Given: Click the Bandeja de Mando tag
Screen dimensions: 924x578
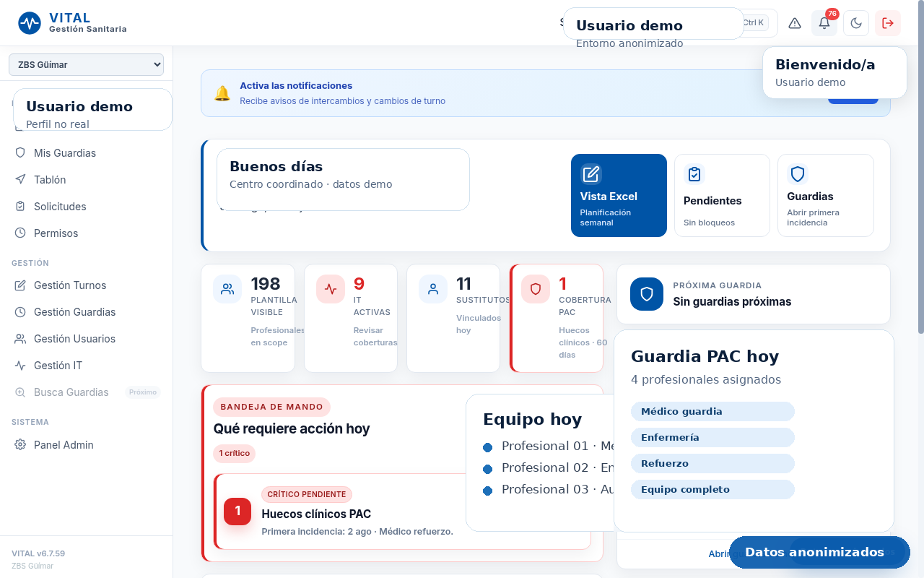Looking at the screenshot, I should pyautogui.click(x=271, y=407).
